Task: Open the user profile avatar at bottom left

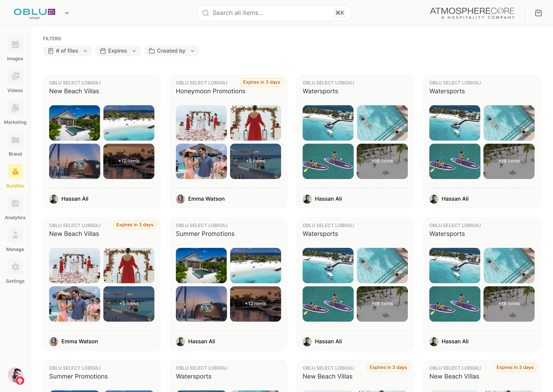Action: point(15,375)
